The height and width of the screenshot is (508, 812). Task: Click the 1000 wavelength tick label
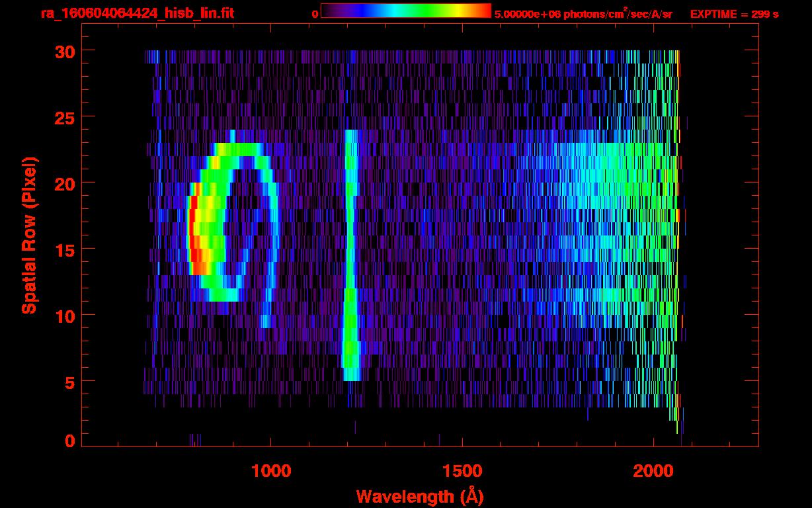[x=271, y=471]
